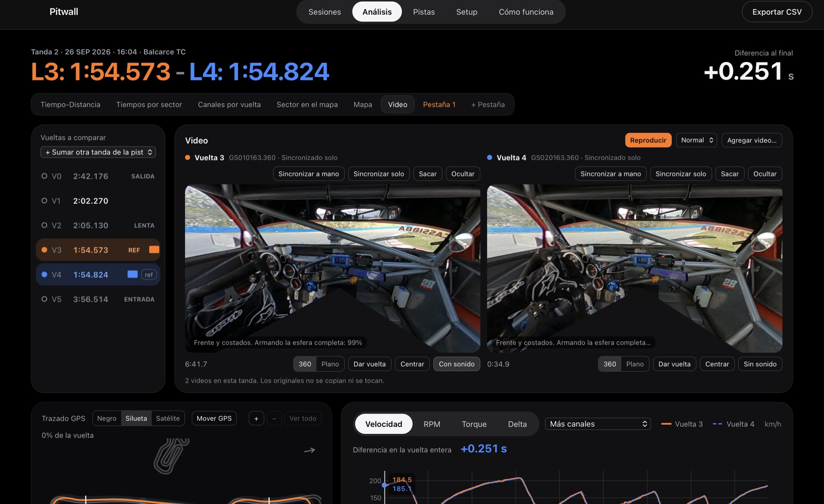Open the Pistas nav tab
Viewport: 824px width, 504px height.
pyautogui.click(x=424, y=12)
